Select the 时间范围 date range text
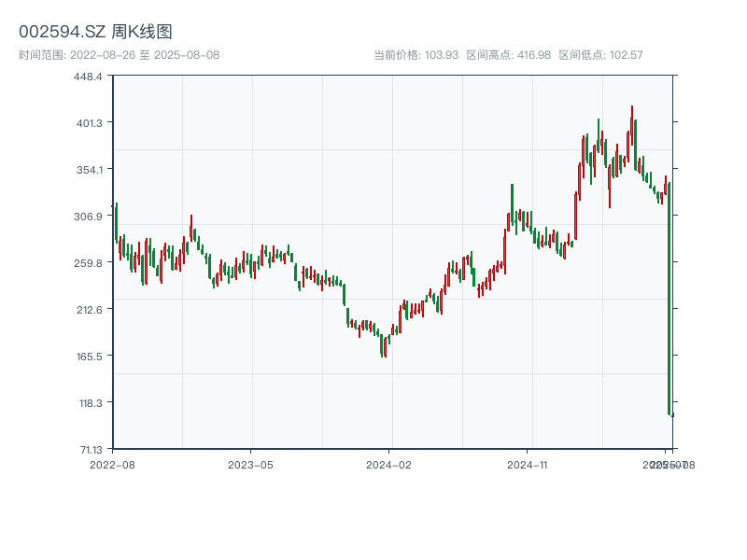This screenshot has height=560, width=747. pos(119,55)
